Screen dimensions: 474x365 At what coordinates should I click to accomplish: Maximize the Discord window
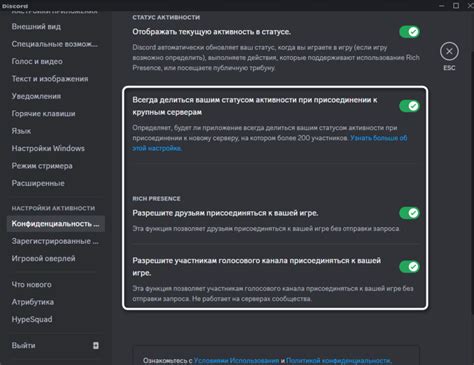pos(456,6)
